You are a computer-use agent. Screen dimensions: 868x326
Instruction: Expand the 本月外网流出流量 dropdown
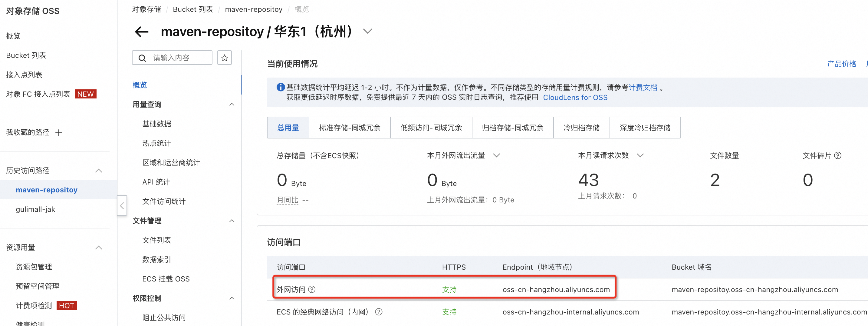[x=496, y=155]
